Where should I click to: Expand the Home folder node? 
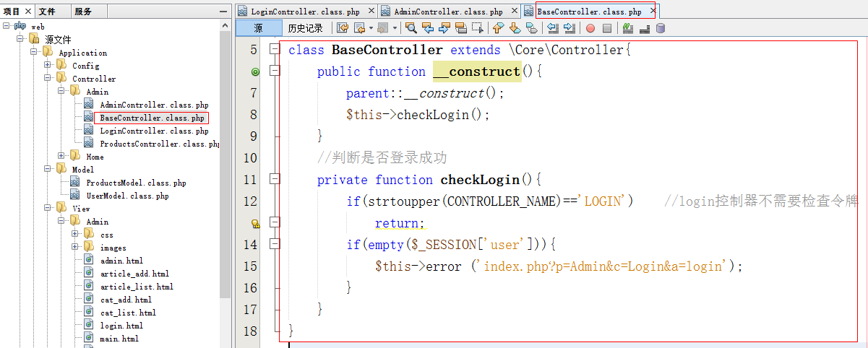[x=61, y=157]
